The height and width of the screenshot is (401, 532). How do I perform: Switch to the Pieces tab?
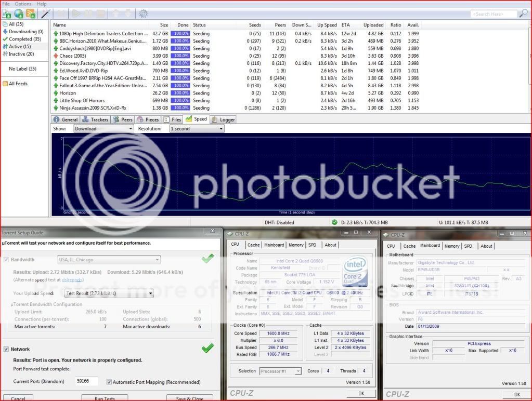point(148,119)
